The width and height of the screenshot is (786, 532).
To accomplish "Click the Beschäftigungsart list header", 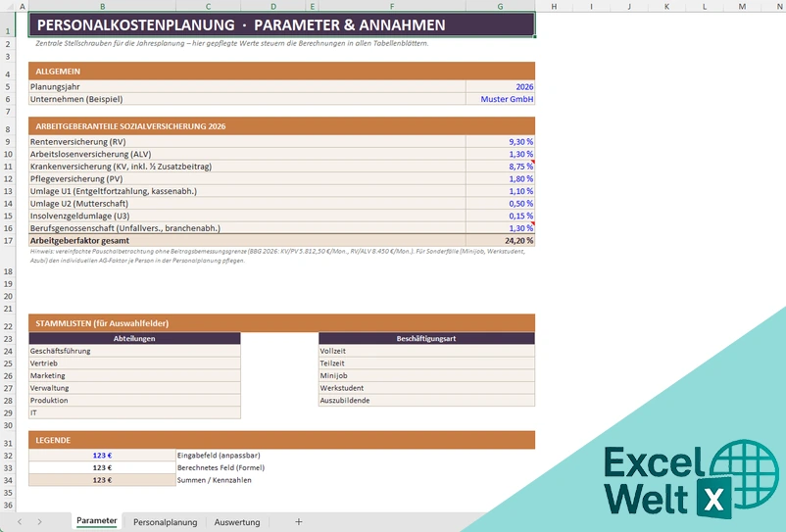I will pos(426,339).
